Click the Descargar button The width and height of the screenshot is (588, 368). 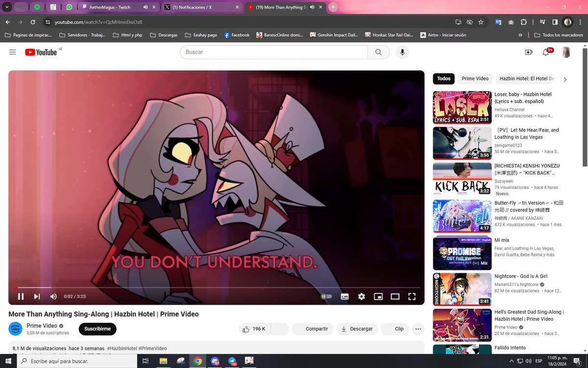[357, 329]
